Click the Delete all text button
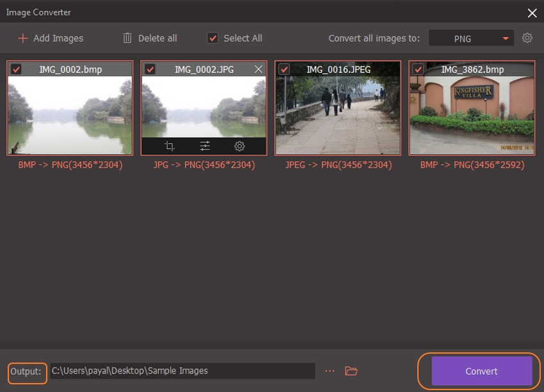Viewport: 544px width, 392px height. pos(157,38)
